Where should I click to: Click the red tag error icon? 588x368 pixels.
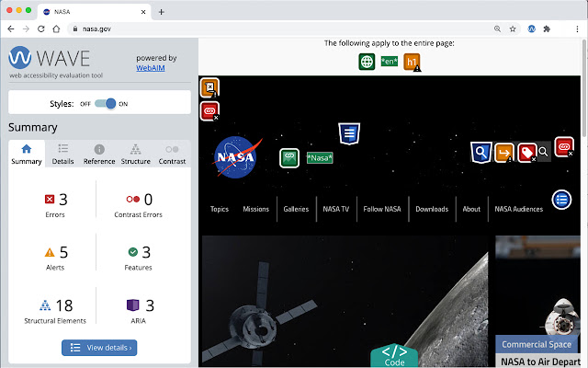coord(526,153)
